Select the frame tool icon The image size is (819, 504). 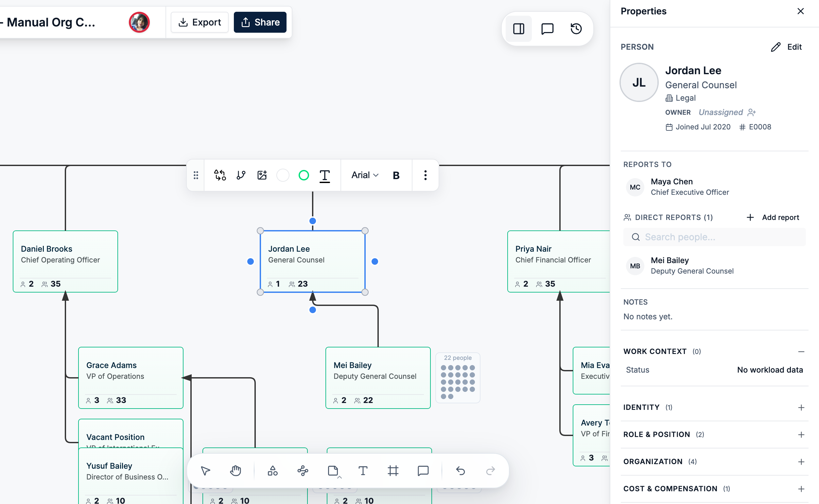pyautogui.click(x=393, y=471)
